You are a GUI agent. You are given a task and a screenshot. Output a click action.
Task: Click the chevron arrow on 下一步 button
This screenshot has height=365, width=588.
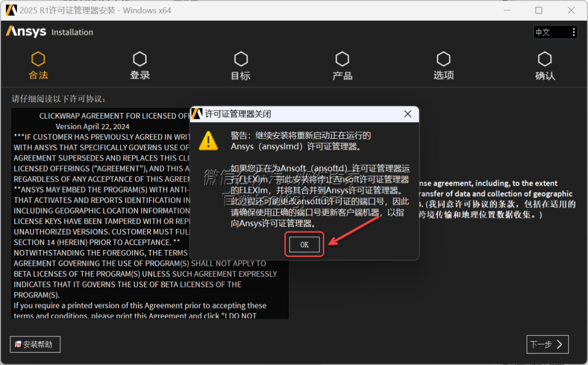point(560,344)
